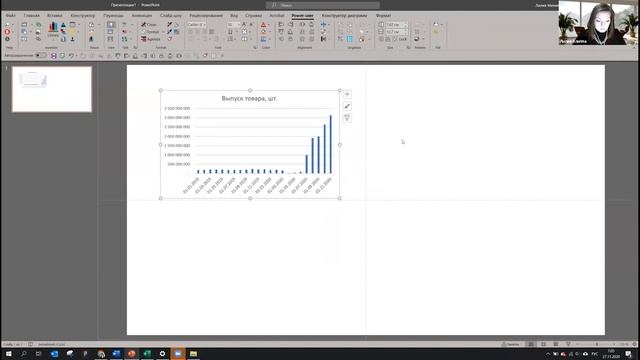Open Zoom app from the taskbar
This screenshot has height=360, width=640.
coord(178,354)
